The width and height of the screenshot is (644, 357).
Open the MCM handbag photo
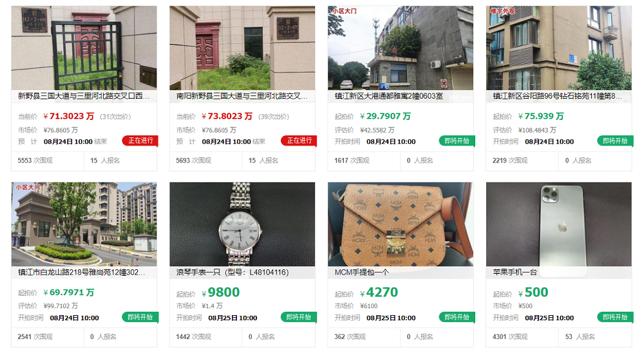pos(401,224)
